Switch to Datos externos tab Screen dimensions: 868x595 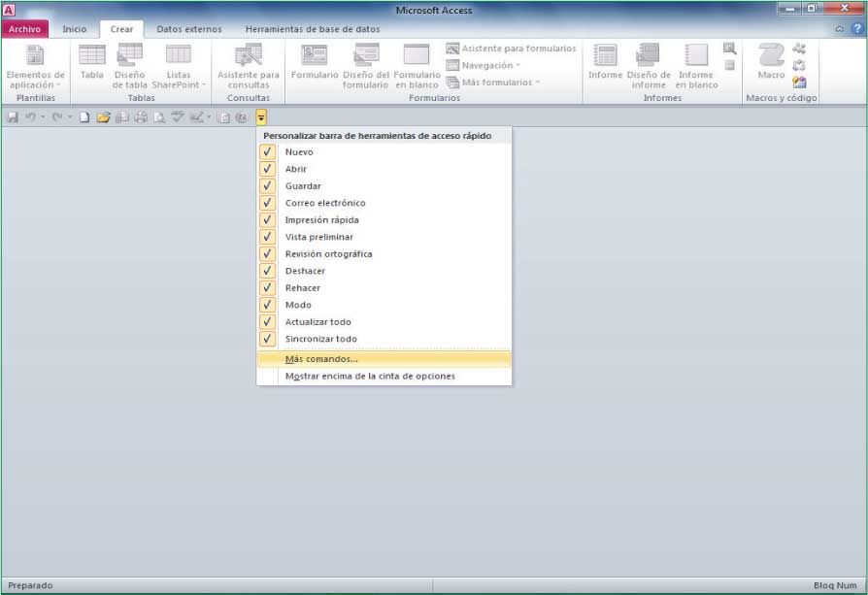click(189, 29)
